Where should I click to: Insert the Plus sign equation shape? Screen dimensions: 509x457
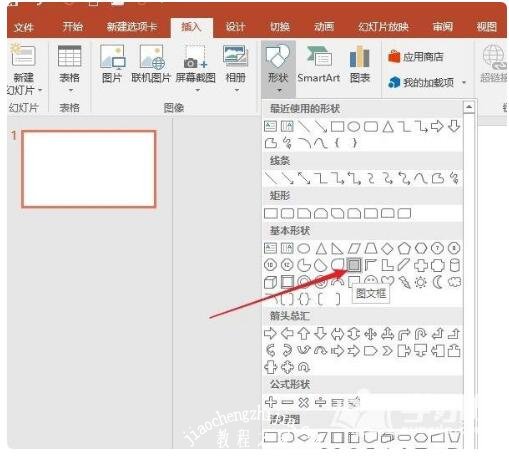(x=270, y=402)
